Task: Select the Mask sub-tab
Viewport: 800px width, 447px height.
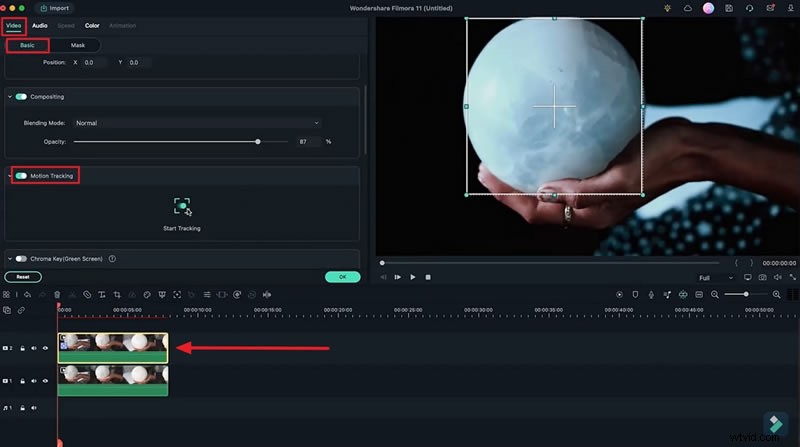Action: click(x=78, y=45)
